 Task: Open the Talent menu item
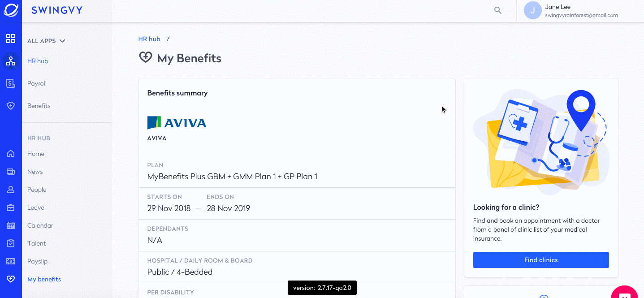tap(37, 243)
